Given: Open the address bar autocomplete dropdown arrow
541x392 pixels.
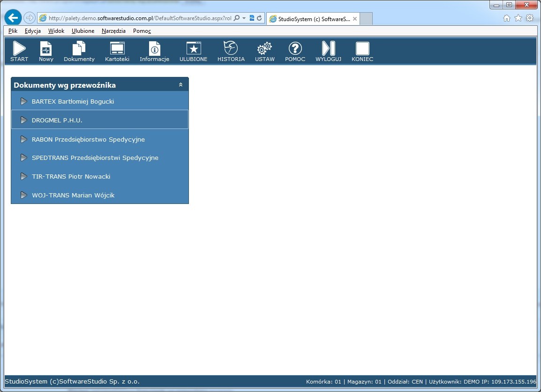Looking at the screenshot, I should [244, 18].
